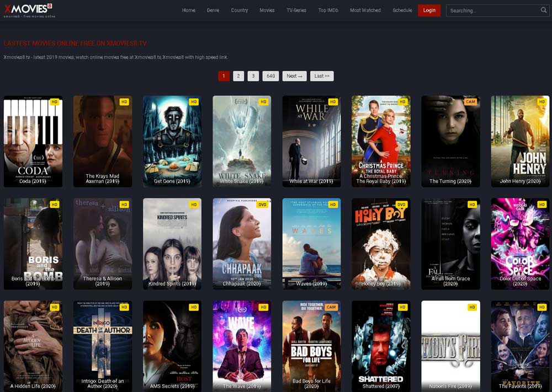Screen dimensions: 552x392
Task: Click the HD badge on Coda
Action: tap(55, 102)
